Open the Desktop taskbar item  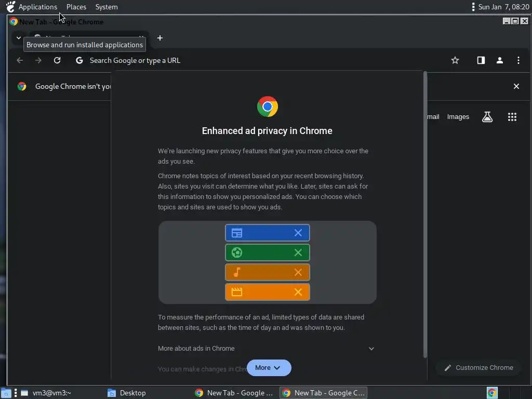click(x=127, y=393)
